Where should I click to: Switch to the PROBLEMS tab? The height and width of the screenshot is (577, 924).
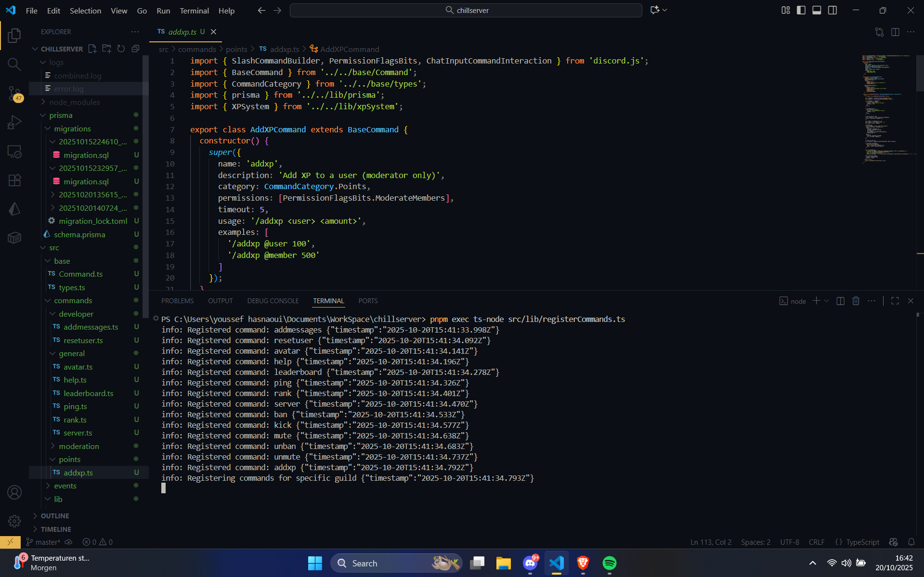(177, 301)
